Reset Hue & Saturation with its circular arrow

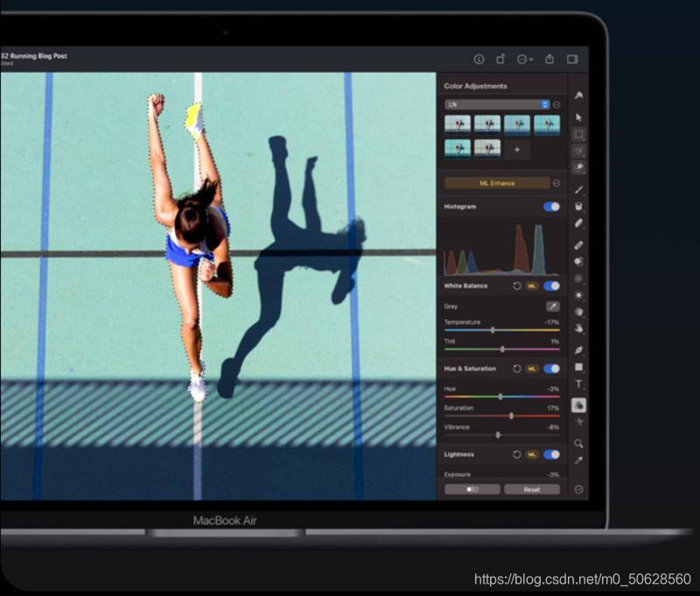(x=516, y=368)
